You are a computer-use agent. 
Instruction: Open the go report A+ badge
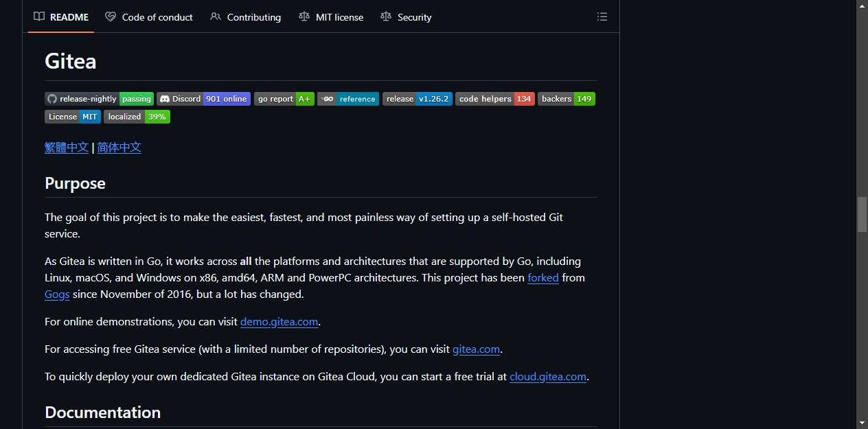[284, 99]
